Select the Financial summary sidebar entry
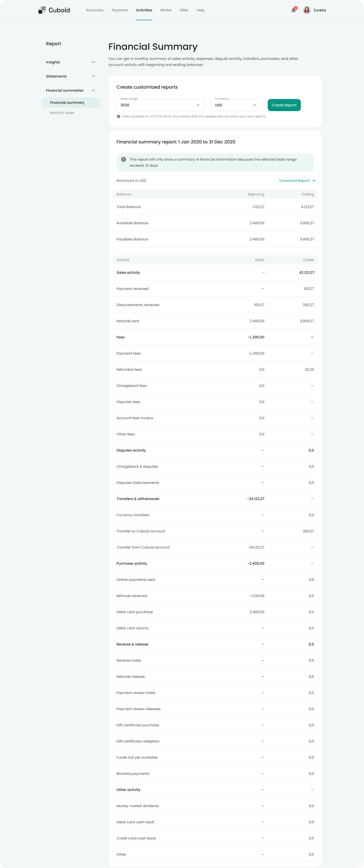This screenshot has width=364, height=868. 67,103
